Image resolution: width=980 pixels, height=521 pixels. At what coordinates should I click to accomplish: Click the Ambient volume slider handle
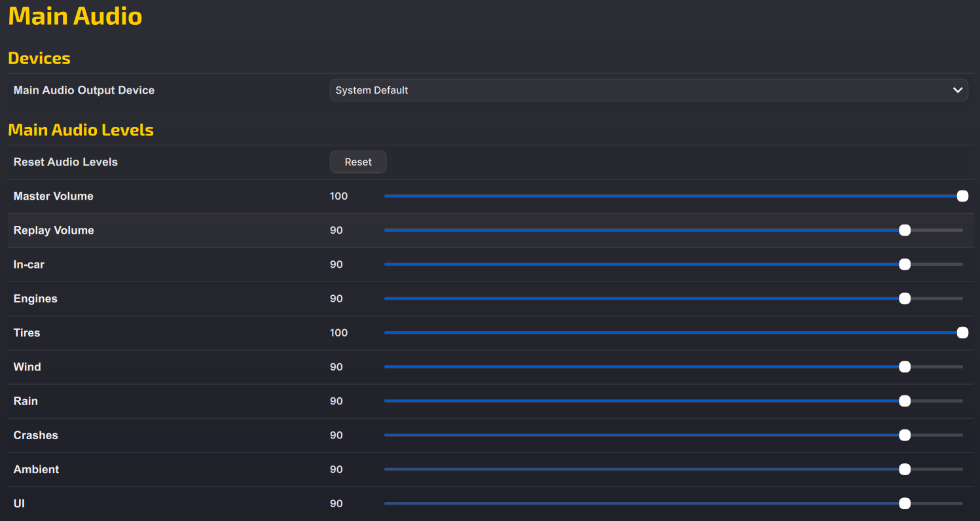coord(905,469)
